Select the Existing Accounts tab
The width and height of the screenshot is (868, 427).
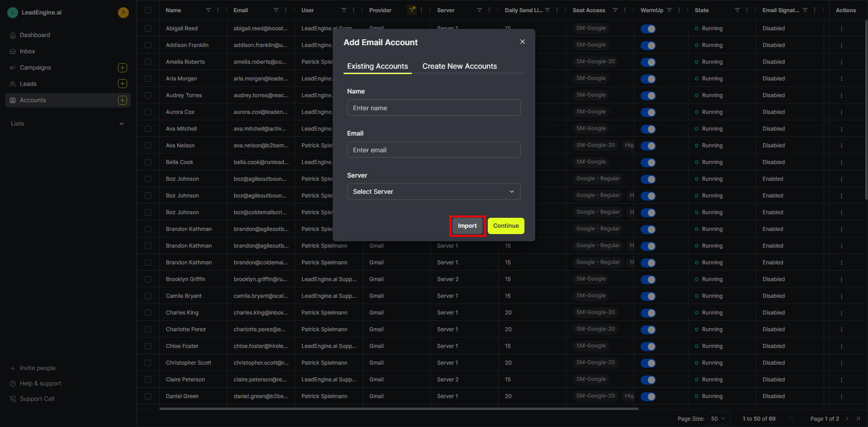pyautogui.click(x=377, y=66)
